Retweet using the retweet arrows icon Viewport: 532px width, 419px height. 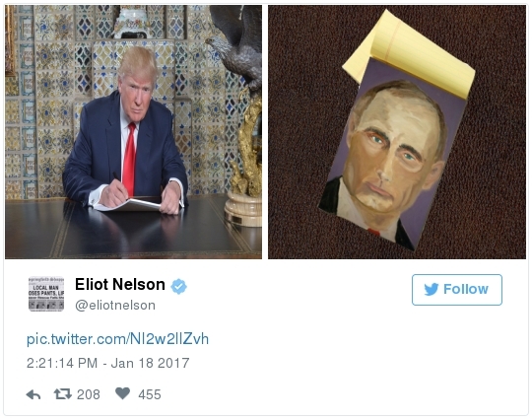(63, 394)
